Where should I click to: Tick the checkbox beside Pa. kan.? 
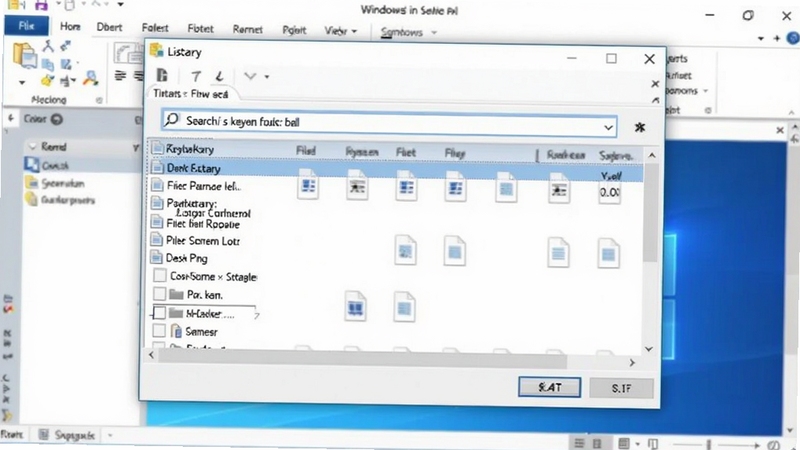coord(160,294)
